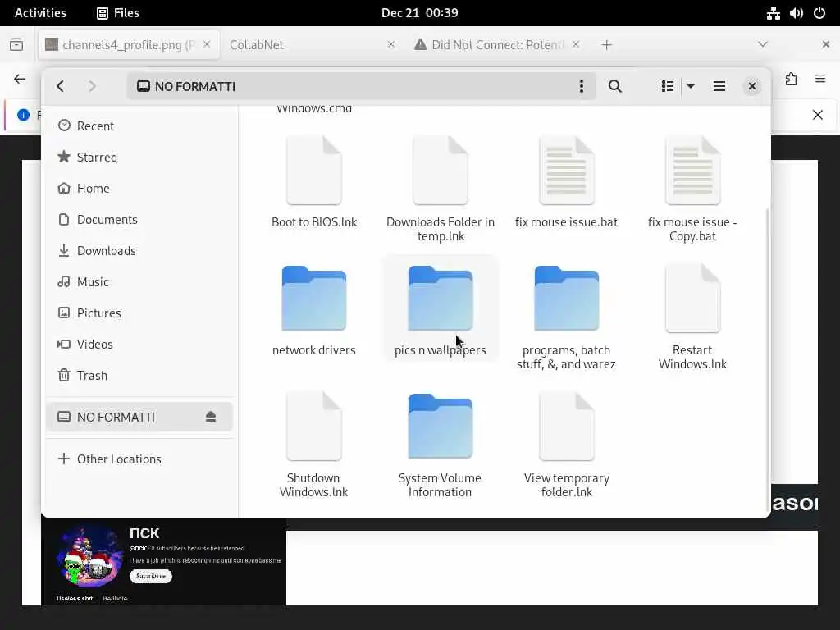Select the network drivers folder
Image resolution: width=840 pixels, height=630 pixels.
tap(314, 311)
